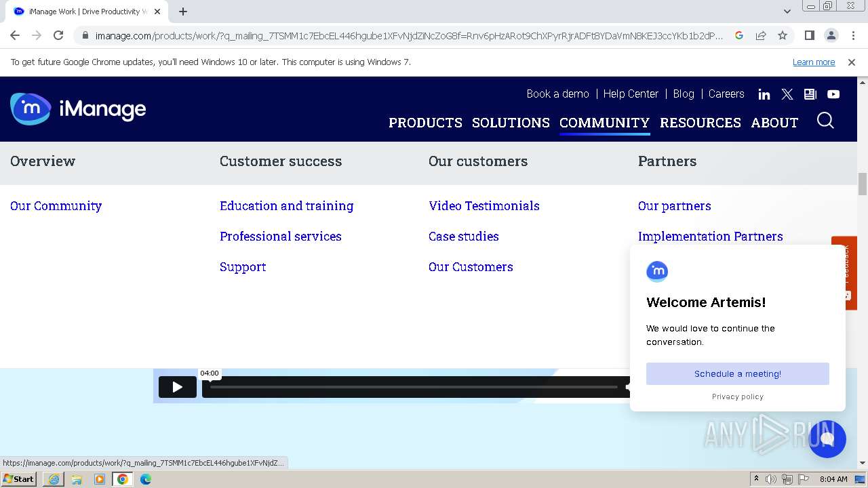Open the tab search dropdown arrow
The image size is (868, 488).
[x=787, y=12]
